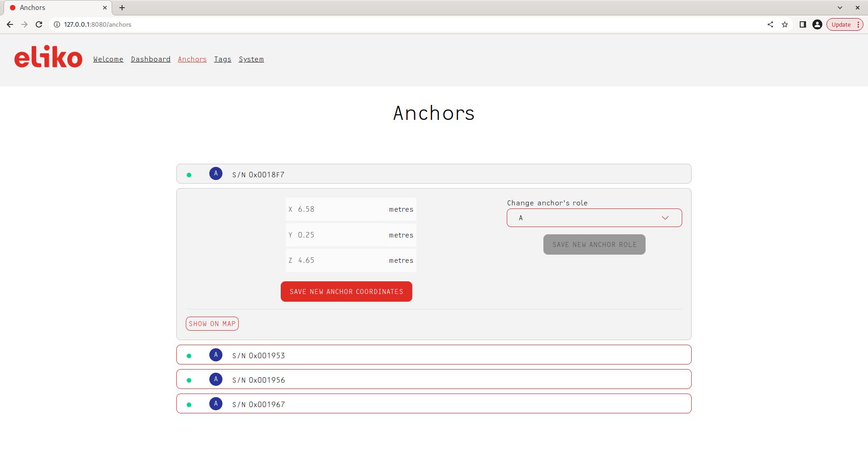
Task: Open the System page link
Action: (x=251, y=59)
